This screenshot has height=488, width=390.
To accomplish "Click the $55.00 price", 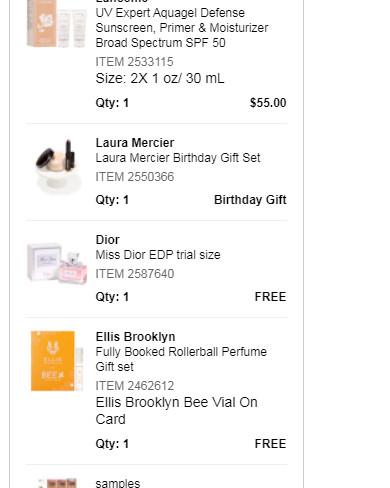I will tap(268, 103).
